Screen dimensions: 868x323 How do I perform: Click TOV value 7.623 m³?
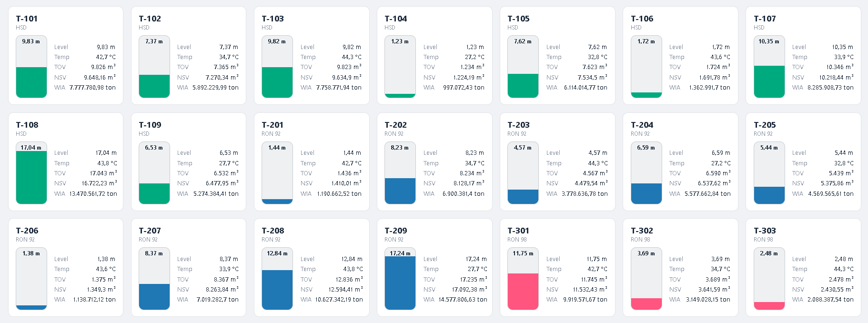tap(595, 67)
